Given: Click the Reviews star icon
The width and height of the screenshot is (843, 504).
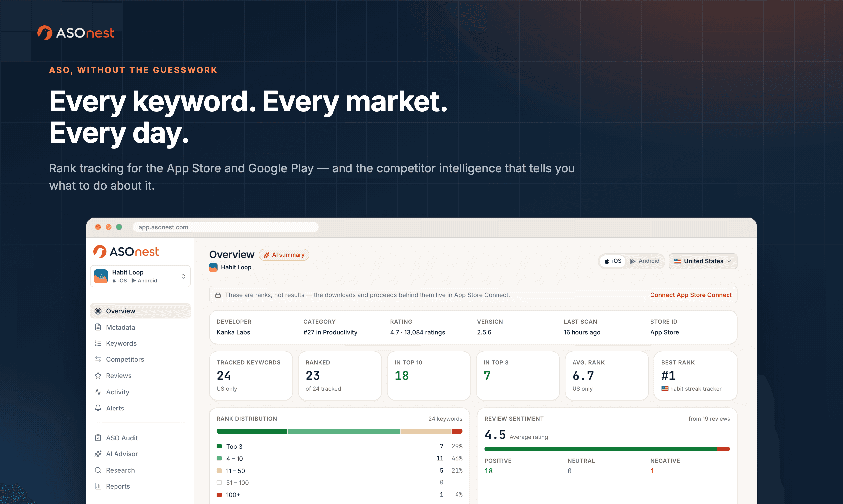Looking at the screenshot, I should pyautogui.click(x=98, y=376).
